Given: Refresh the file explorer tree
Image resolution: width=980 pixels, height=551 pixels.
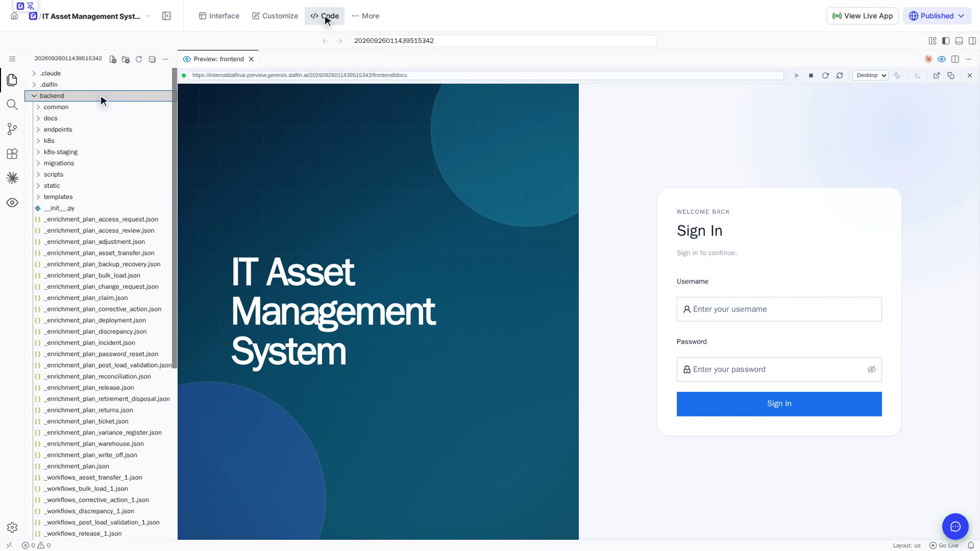Looking at the screenshot, I should (139, 59).
